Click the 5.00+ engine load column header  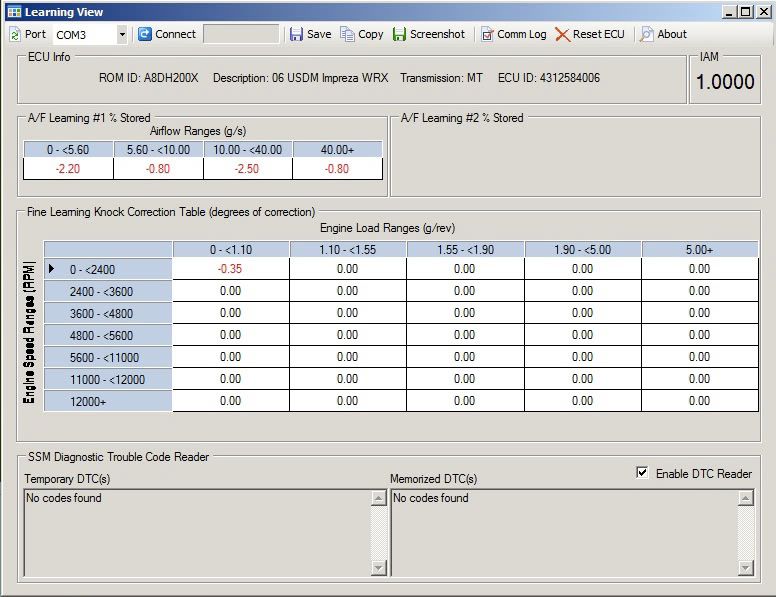click(x=699, y=249)
